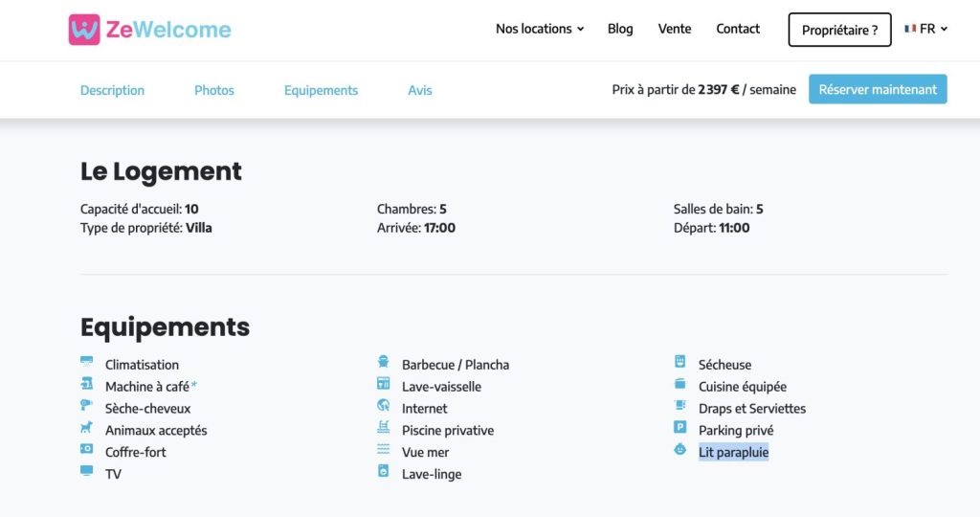Open the Blog link in navigation
Screen dimensions: 980x517
(x=620, y=29)
